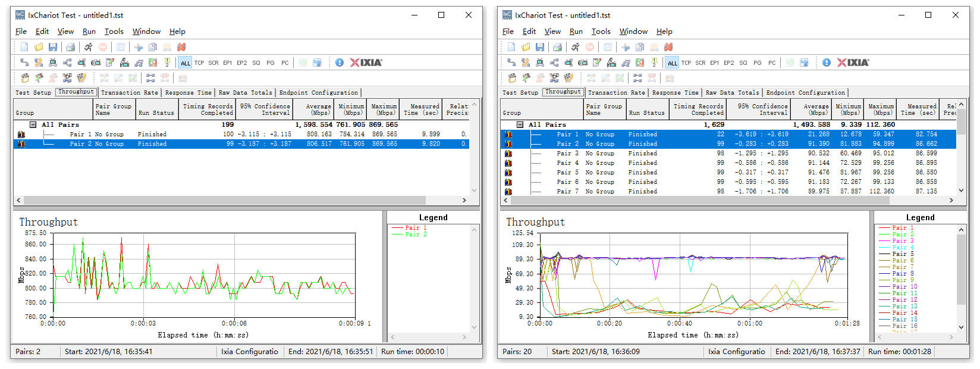Image resolution: width=980 pixels, height=369 pixels.
Task: Click Maximum (Mbps) column header in right window
Action: coord(880,110)
